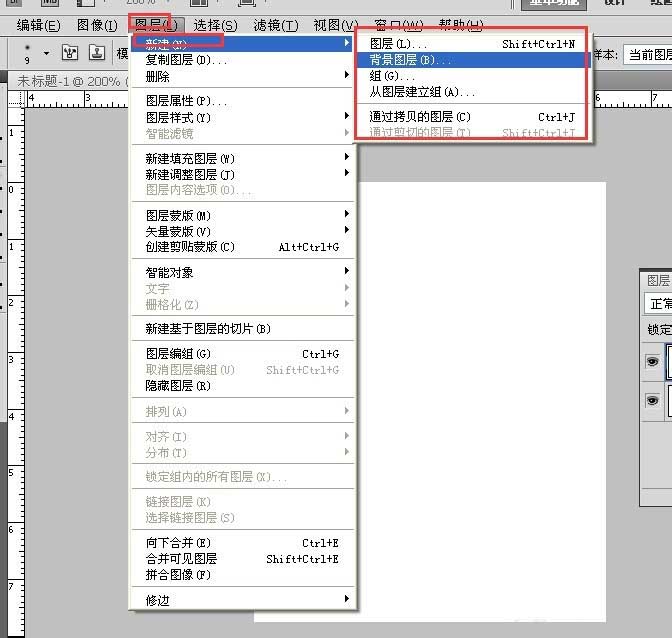Expand the 新建调整图层(J) submenu

242,174
